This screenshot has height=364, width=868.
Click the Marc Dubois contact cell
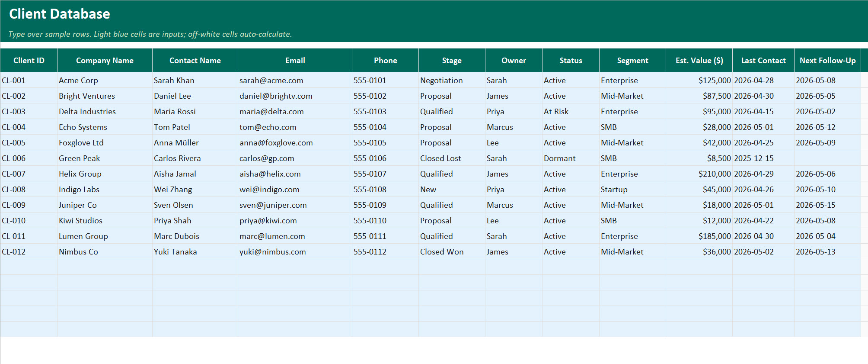pos(195,236)
